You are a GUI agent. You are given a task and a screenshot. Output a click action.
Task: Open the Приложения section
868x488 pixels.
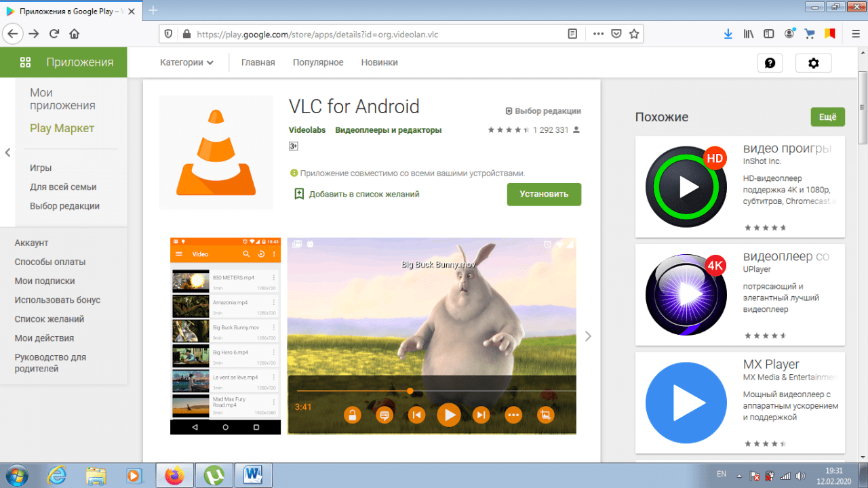pyautogui.click(x=64, y=62)
